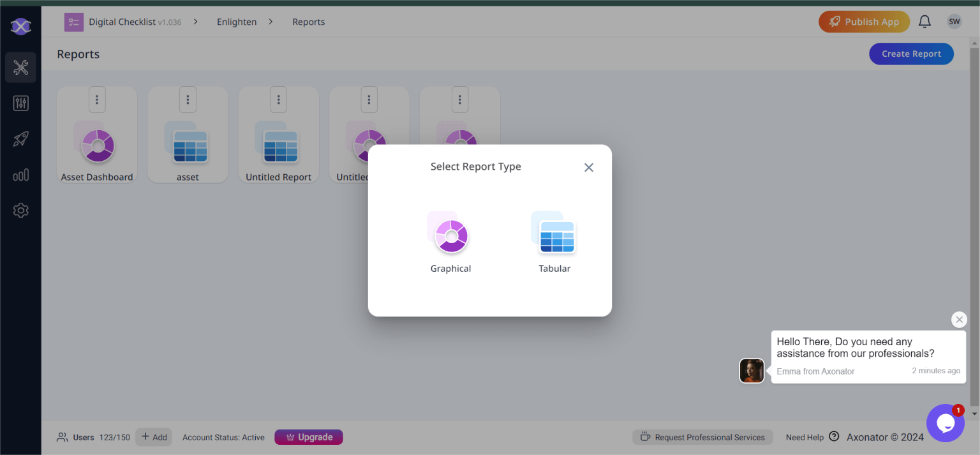
Task: Open Settings gear in the left sidebar
Action: [20, 210]
